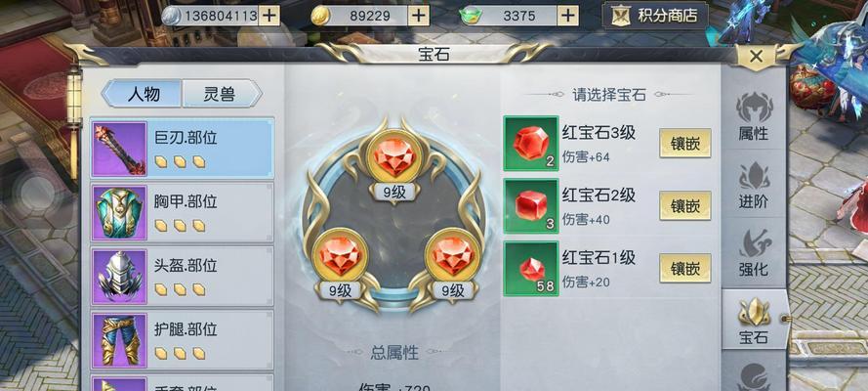Open the 进阶 side tab

click(754, 186)
